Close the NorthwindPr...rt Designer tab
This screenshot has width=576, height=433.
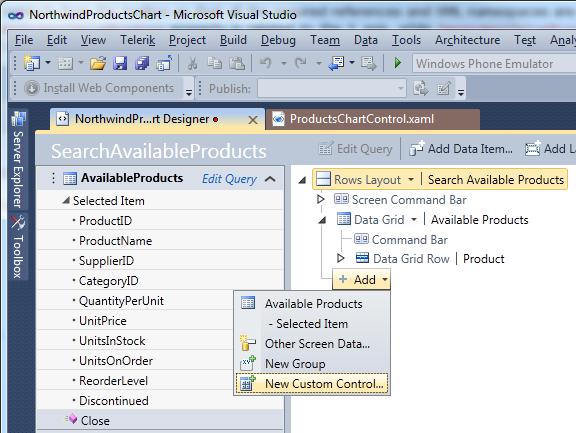[x=253, y=120]
